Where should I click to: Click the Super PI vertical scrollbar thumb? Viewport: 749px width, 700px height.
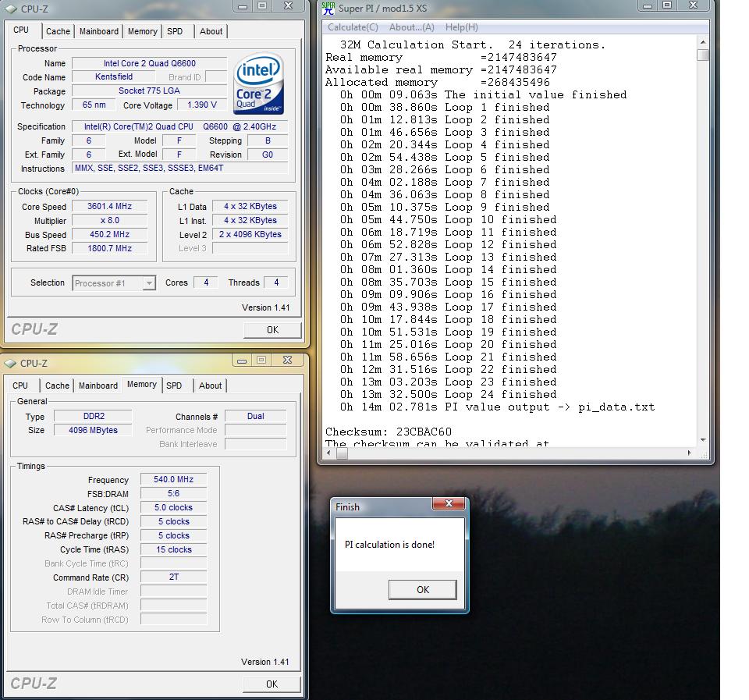point(703,55)
